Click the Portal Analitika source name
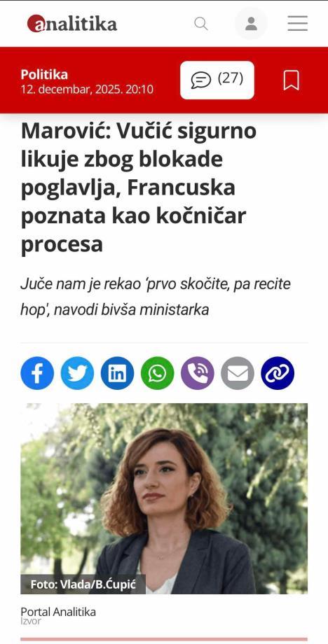The width and height of the screenshot is (328, 644). click(x=58, y=612)
